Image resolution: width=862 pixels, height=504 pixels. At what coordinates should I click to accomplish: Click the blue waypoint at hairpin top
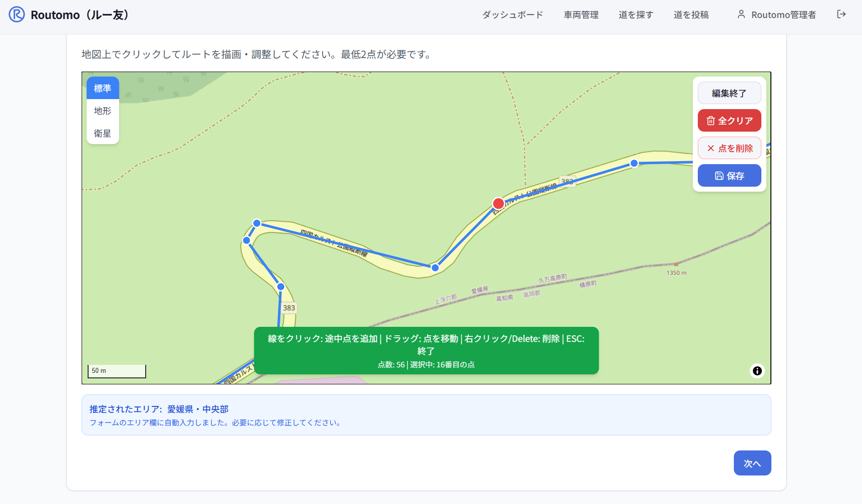click(257, 223)
